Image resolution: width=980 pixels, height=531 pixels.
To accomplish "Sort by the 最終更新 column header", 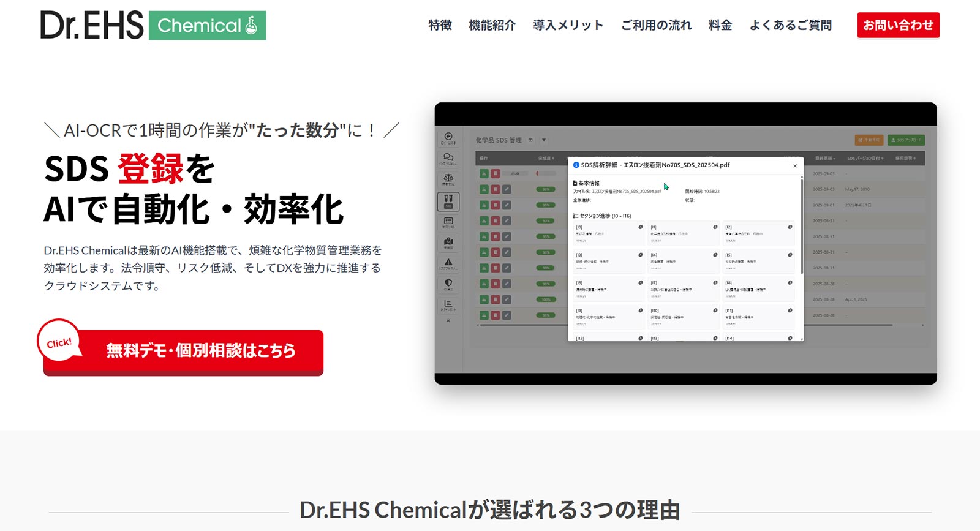I will [x=825, y=159].
